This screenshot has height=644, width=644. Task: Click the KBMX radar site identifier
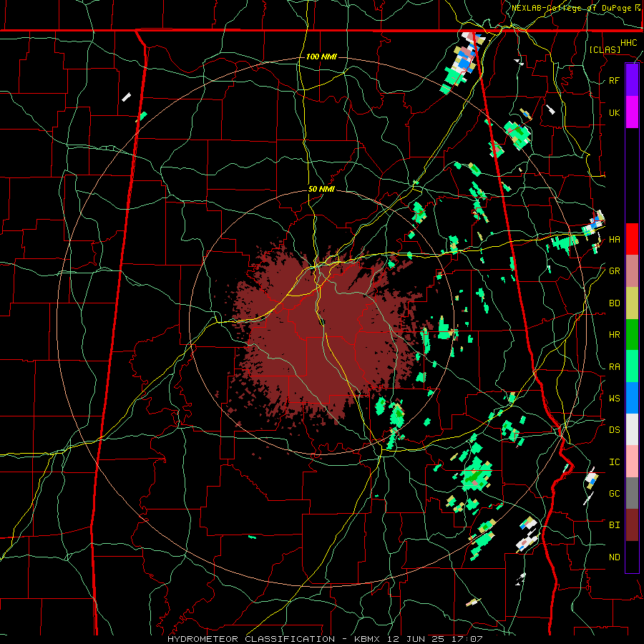point(367,639)
